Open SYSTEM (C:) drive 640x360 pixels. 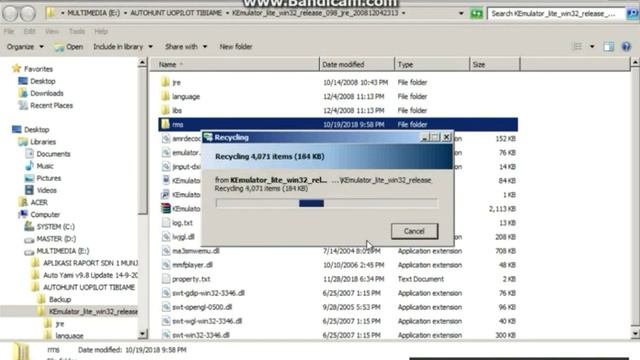(56, 227)
